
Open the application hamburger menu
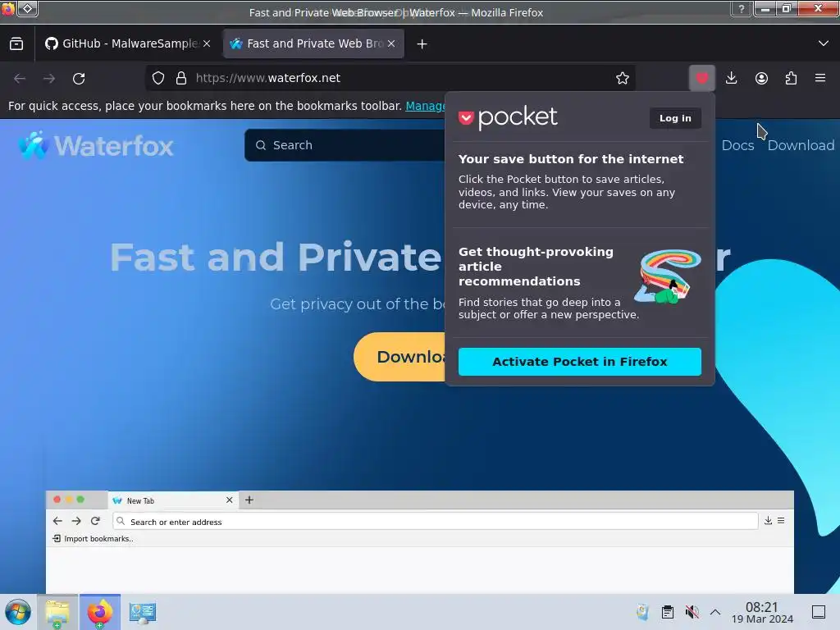(x=820, y=78)
